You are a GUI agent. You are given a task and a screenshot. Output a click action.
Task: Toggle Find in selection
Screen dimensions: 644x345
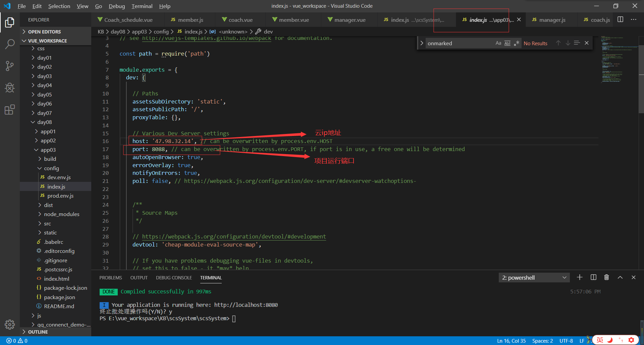[x=577, y=43]
